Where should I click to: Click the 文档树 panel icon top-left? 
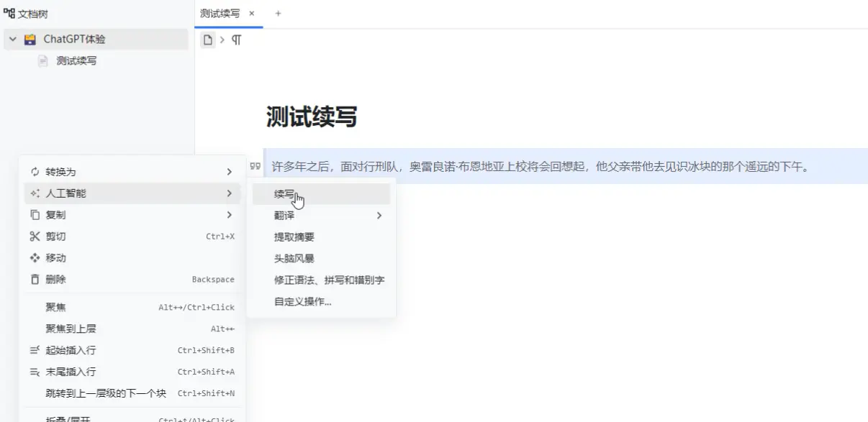coord(9,12)
